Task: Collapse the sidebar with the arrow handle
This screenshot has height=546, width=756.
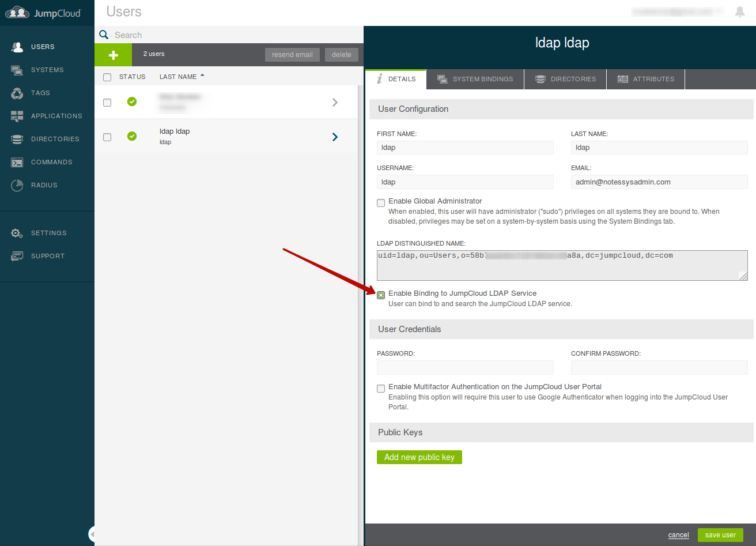Action: coord(92,534)
